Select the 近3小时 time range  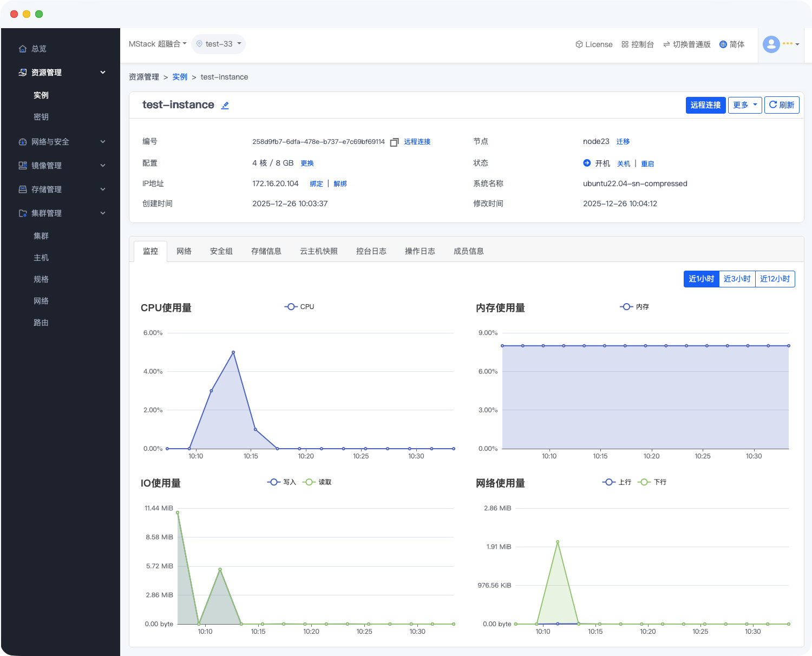click(x=737, y=279)
